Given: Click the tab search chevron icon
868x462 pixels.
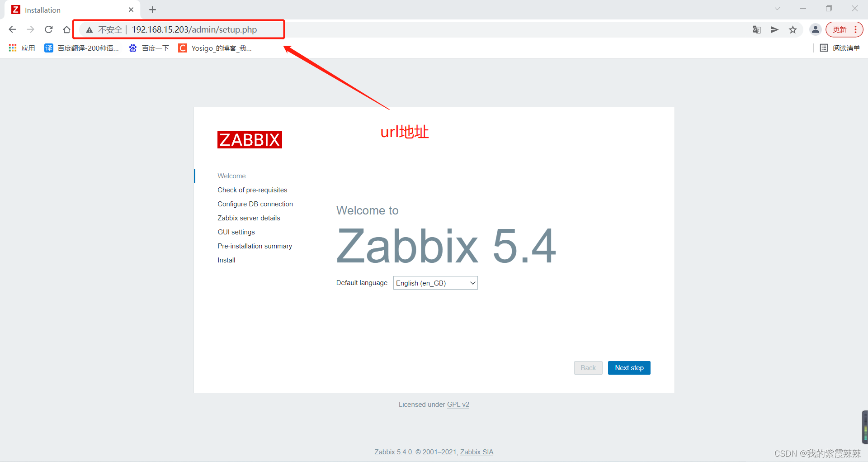Looking at the screenshot, I should tap(777, 9).
